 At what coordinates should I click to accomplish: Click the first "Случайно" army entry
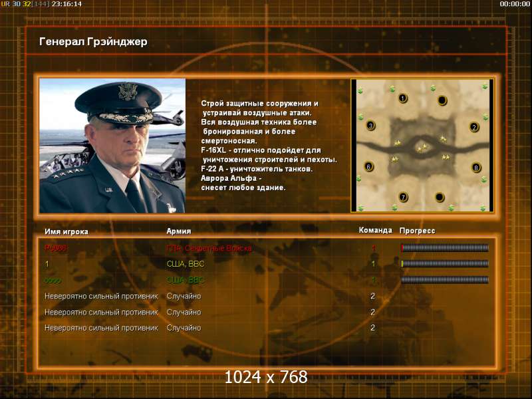tap(184, 296)
